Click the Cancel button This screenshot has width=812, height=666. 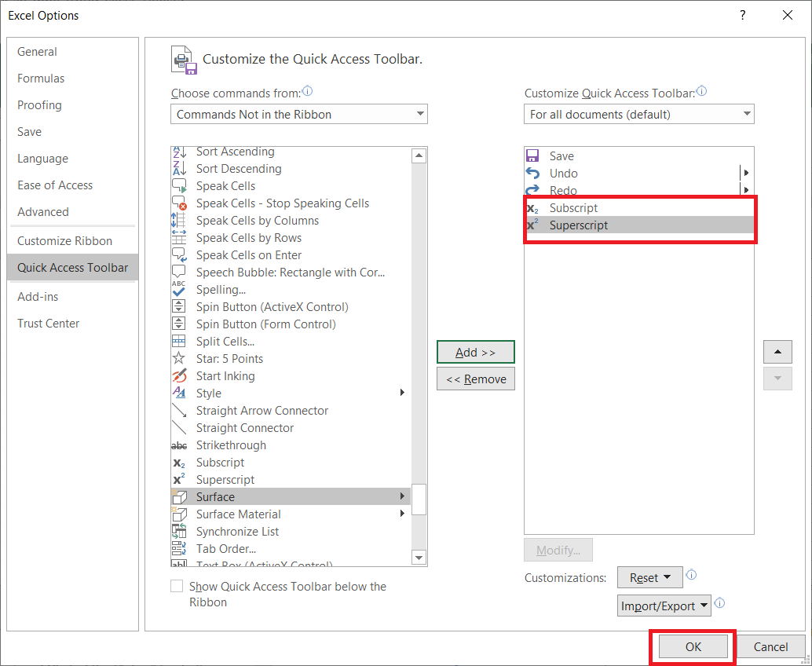(770, 646)
